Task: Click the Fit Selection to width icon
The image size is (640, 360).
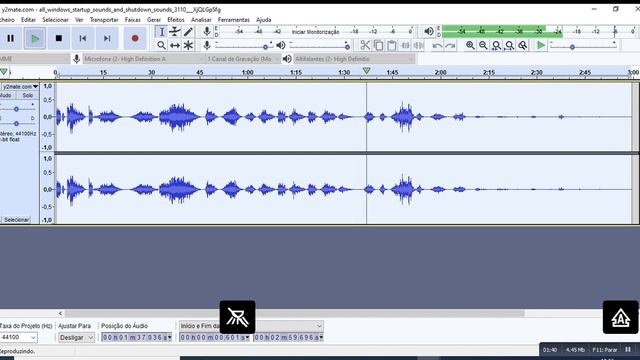Action: click(496, 45)
